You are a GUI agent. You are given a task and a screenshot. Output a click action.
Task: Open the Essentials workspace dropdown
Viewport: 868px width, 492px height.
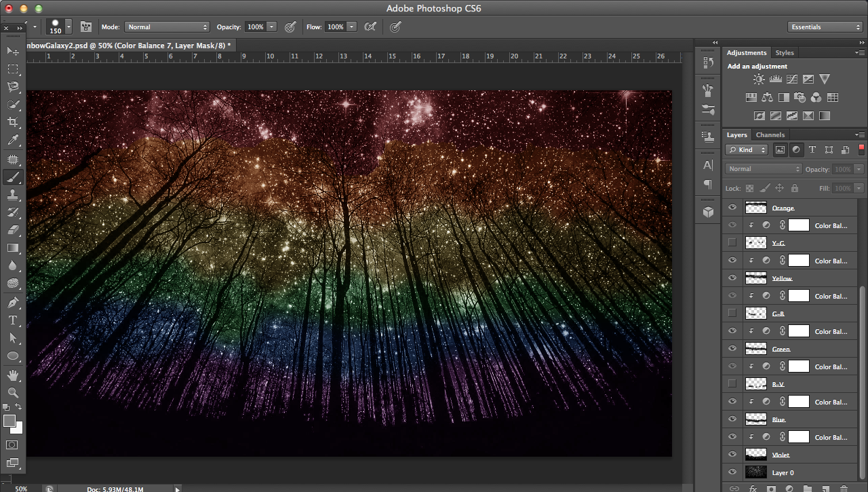pyautogui.click(x=825, y=27)
